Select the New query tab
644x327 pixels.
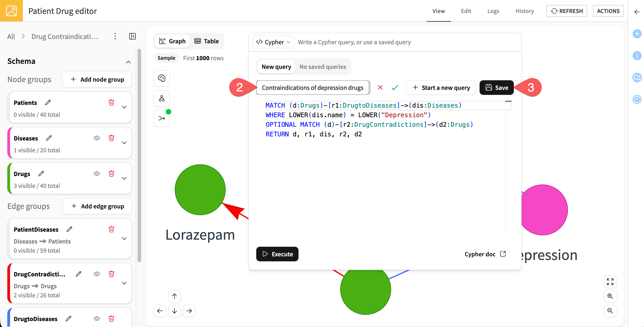click(x=276, y=67)
